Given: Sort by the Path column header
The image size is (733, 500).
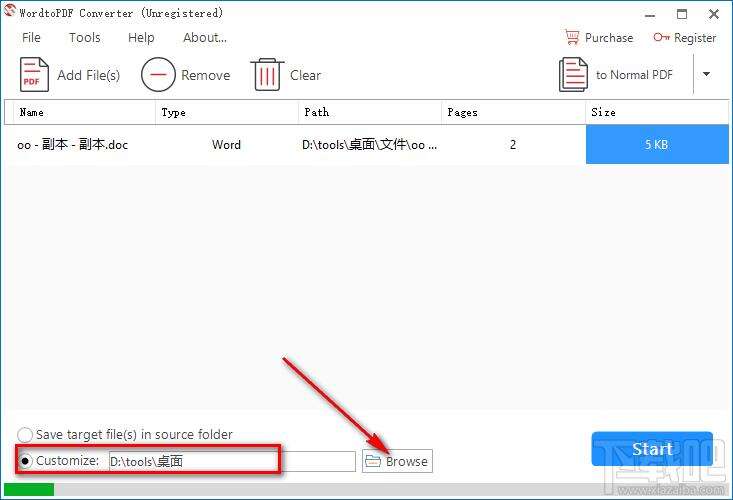Looking at the screenshot, I should point(369,112).
